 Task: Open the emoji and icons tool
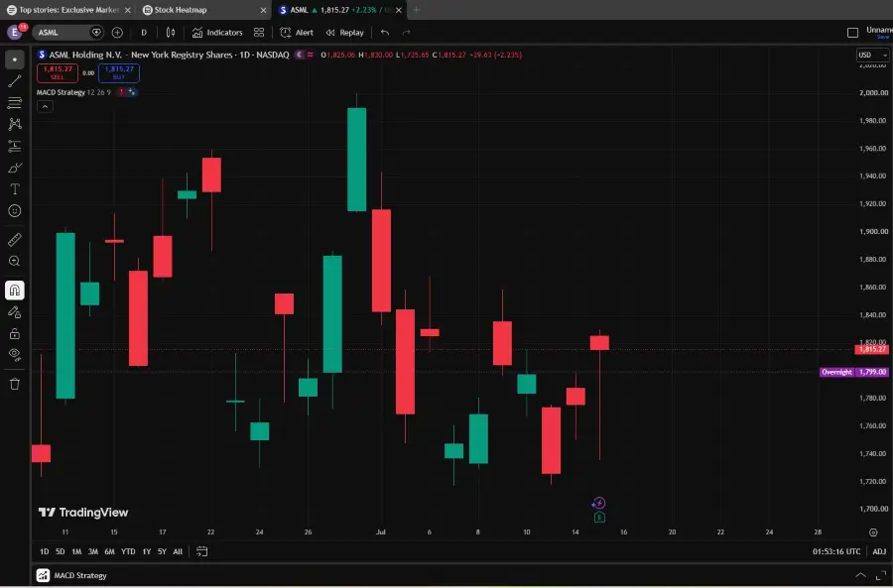[x=14, y=210]
